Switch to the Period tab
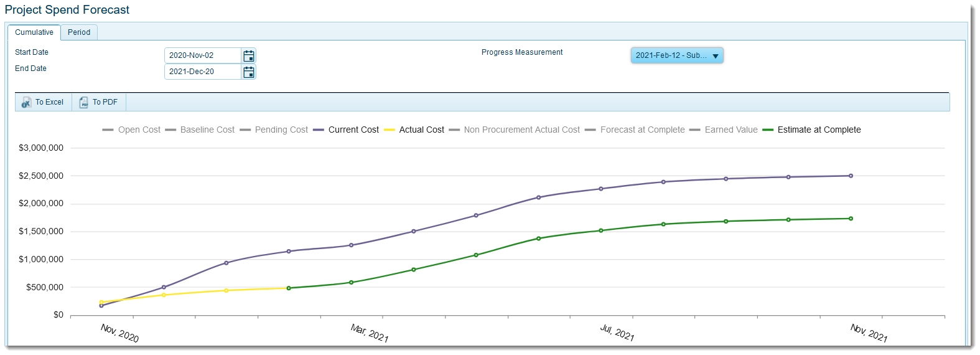 [79, 32]
